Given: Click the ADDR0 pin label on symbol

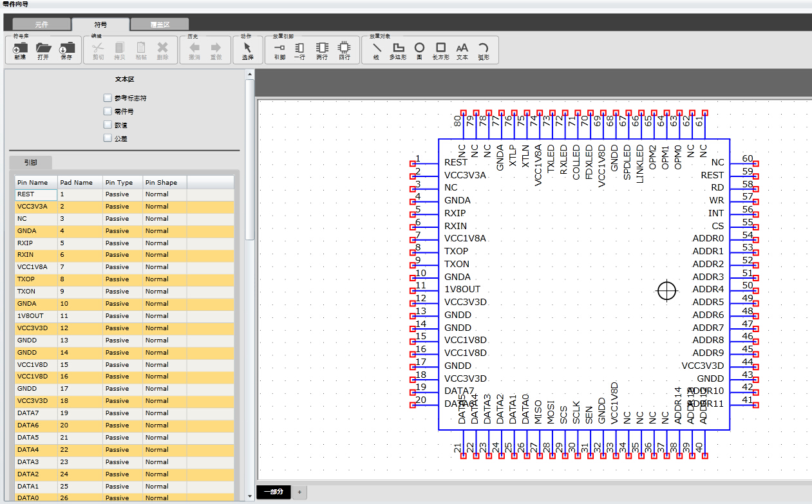Looking at the screenshot, I should [708, 239].
